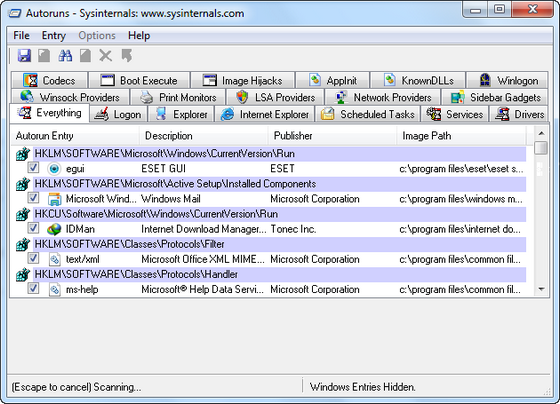Image resolution: width=560 pixels, height=404 pixels.
Task: Click the Image Path column header
Action: coord(461,136)
